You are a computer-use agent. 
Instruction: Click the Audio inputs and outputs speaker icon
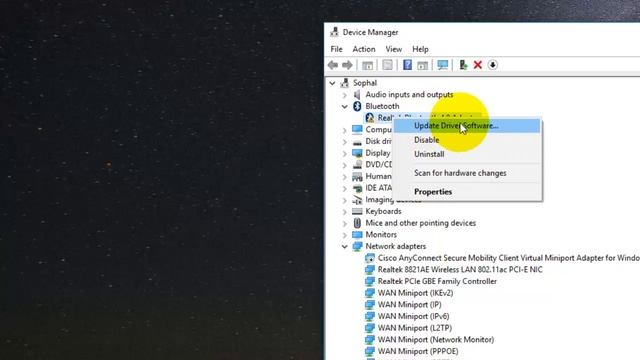click(x=357, y=95)
